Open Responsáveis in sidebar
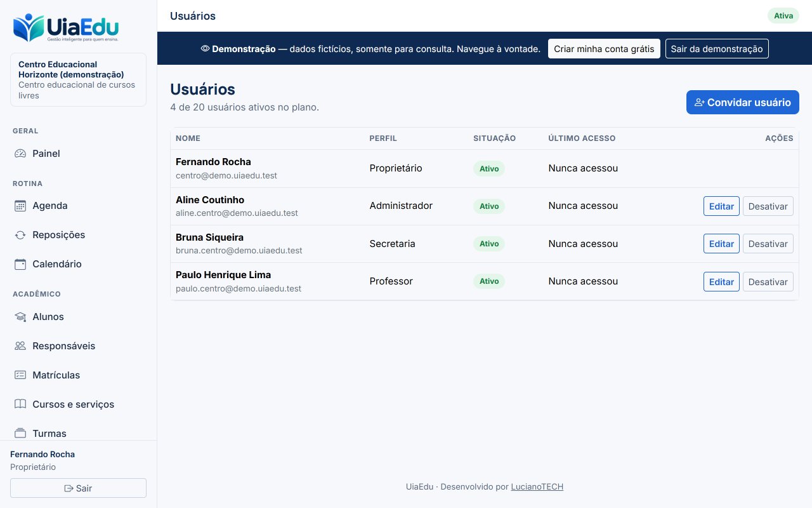Image resolution: width=812 pixels, height=508 pixels. click(x=79, y=346)
